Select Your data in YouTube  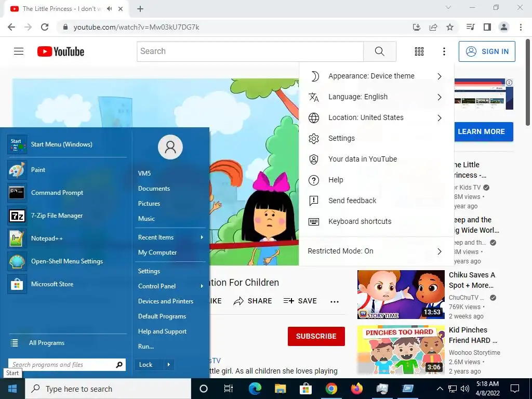pos(376,159)
